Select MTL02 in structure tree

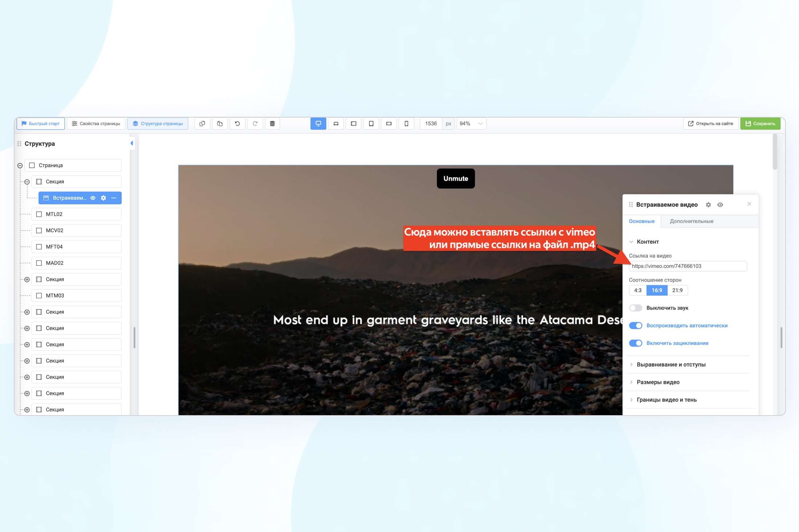77,214
